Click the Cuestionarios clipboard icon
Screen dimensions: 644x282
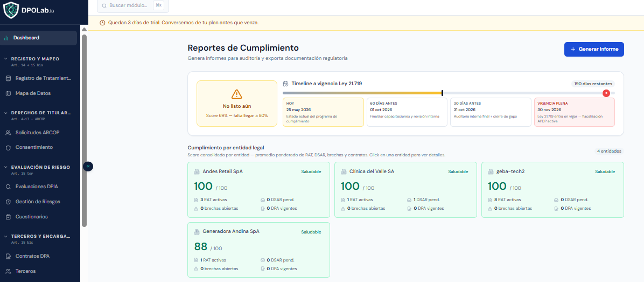[x=8, y=217]
